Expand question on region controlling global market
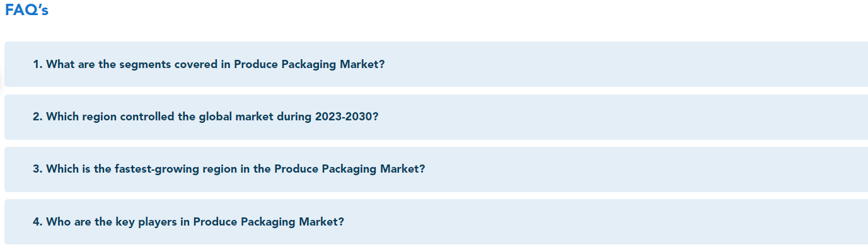This screenshot has width=868, height=247. [436, 117]
